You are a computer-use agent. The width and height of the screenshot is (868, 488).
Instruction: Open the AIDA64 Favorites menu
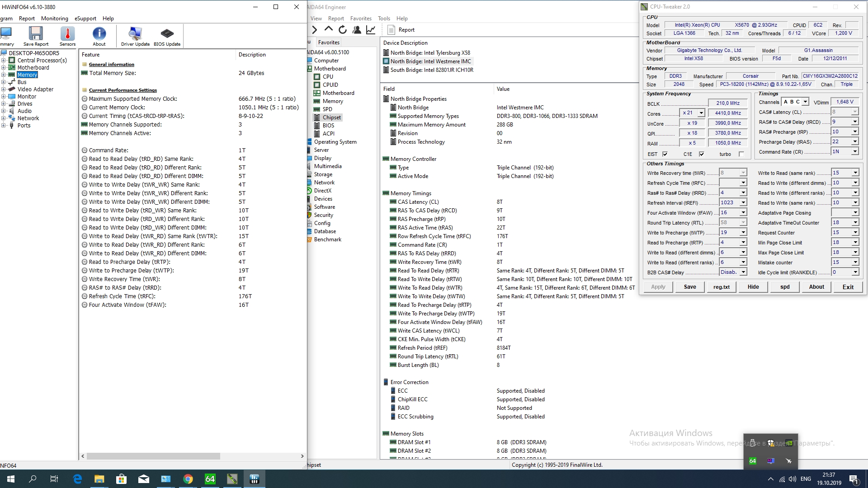tap(360, 19)
